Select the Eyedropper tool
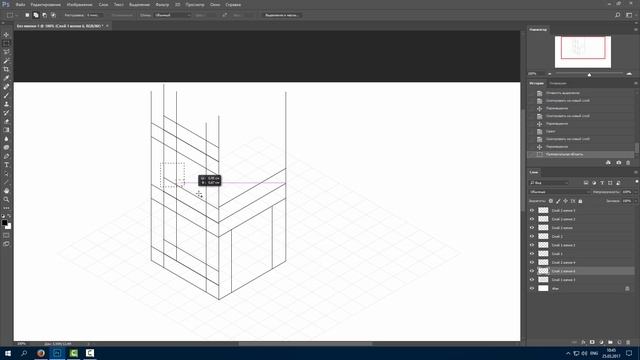Image resolution: width=640 pixels, height=360 pixels. [x=6, y=78]
